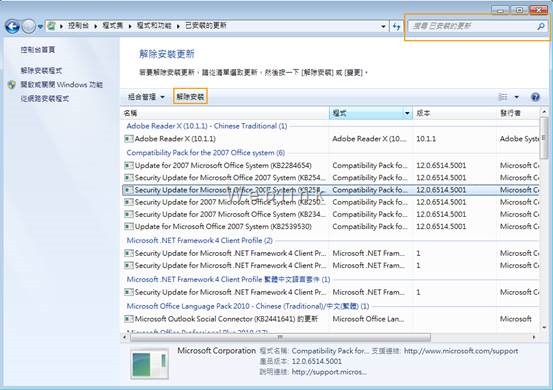The image size is (553, 390).
Task: Open the http://support.micros... help link
Action: pos(329,372)
